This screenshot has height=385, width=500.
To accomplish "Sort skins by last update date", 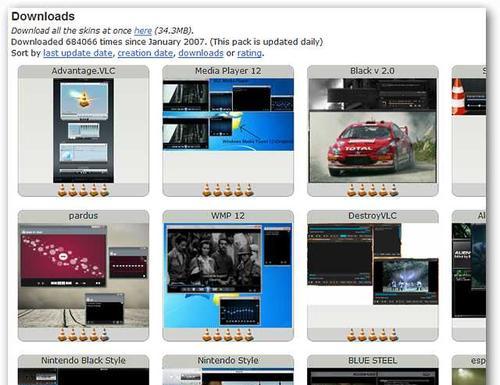I will tap(77, 53).
